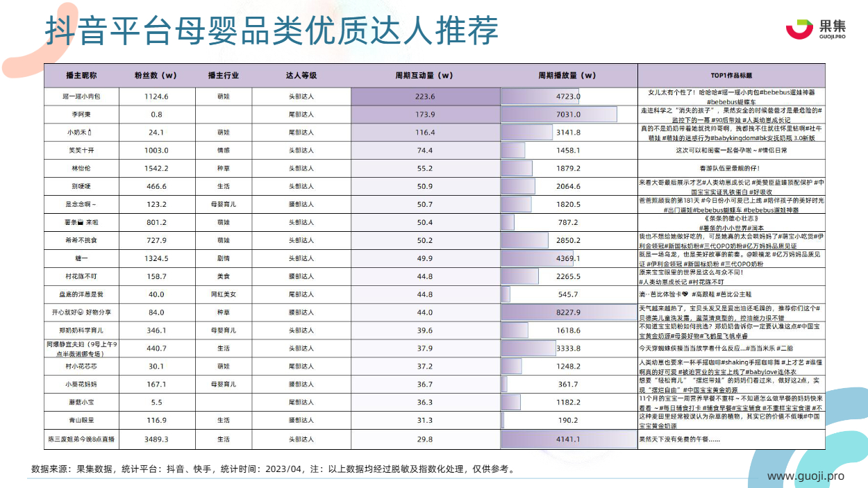Select the 播主行业 column header

point(223,76)
